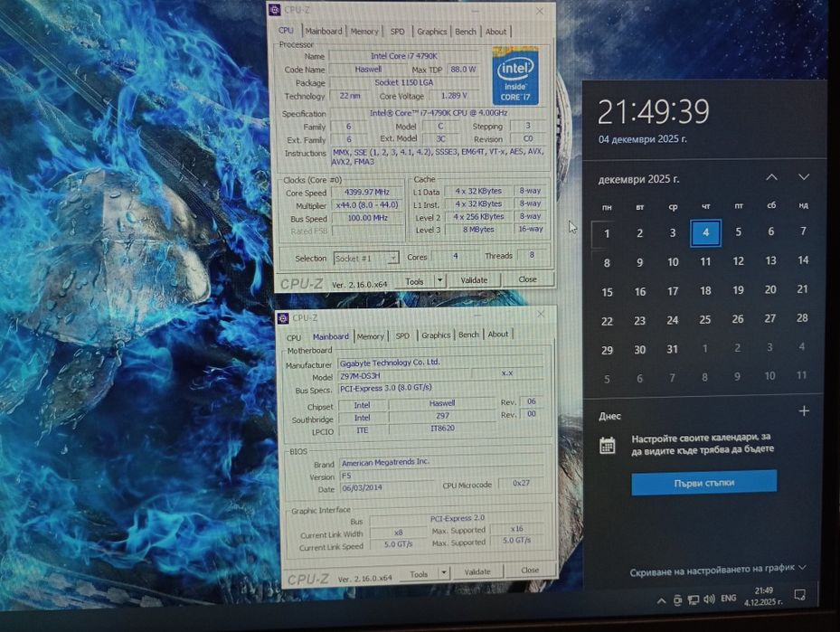Viewport: 840px width, 632px height.
Task: Select December 1 in calendar
Action: 607,233
